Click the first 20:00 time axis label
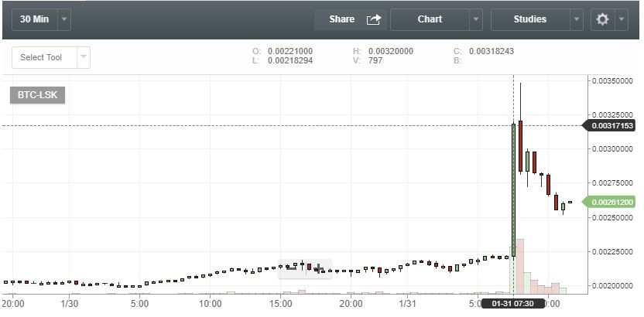The image size is (644, 317). point(12,304)
